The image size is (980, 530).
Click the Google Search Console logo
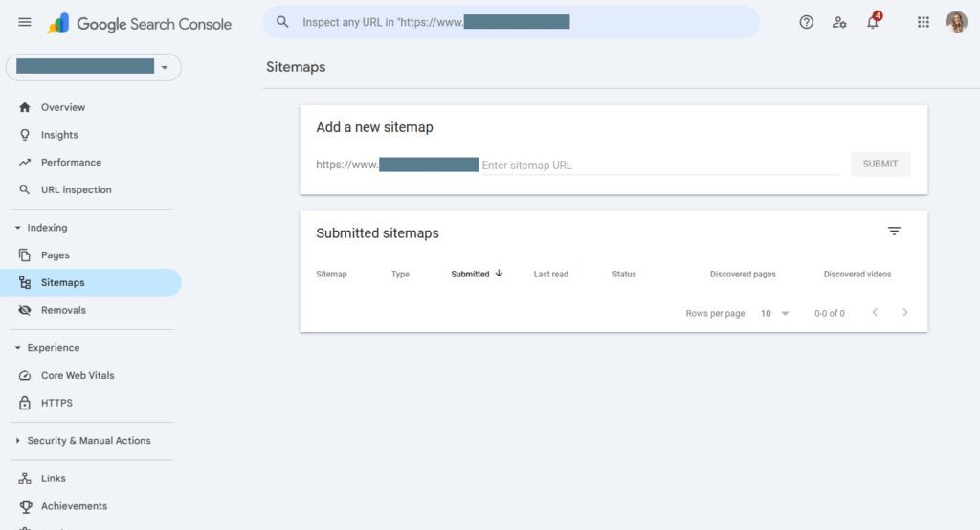(140, 24)
